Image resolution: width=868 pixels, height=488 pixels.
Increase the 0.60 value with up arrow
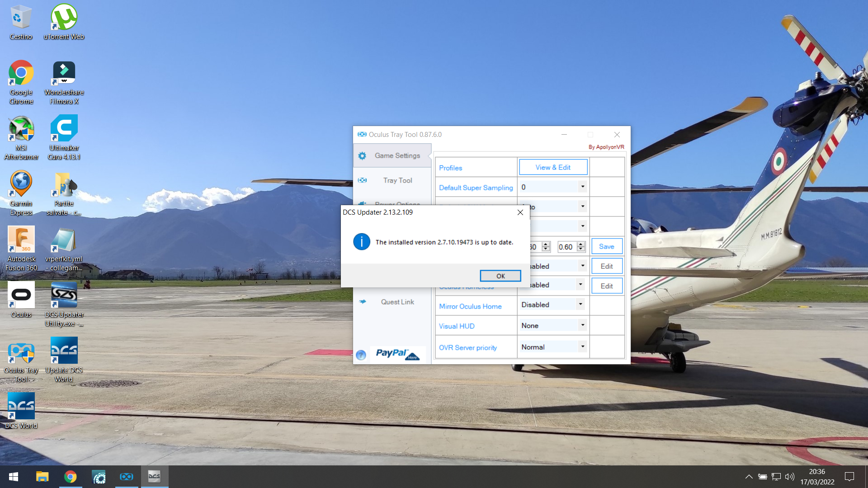tap(581, 244)
